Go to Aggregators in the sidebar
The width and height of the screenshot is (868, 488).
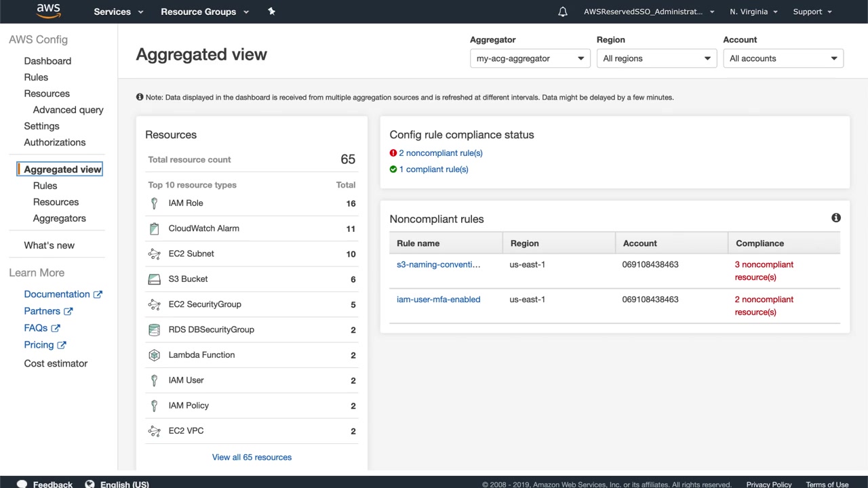click(x=59, y=218)
